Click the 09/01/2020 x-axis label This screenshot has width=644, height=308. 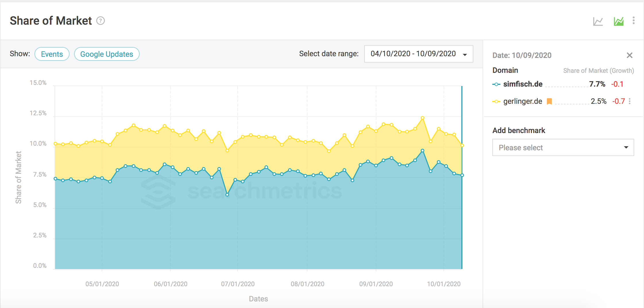tap(376, 284)
